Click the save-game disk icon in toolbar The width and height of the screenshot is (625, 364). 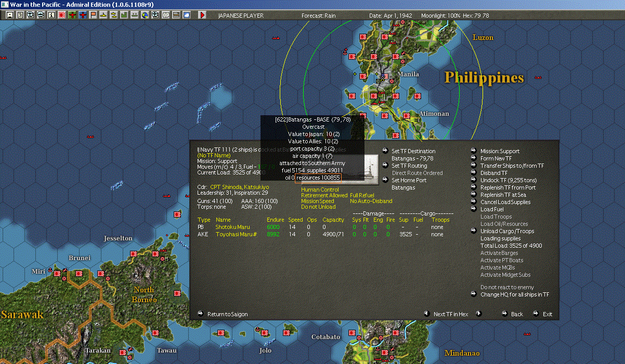(x=10, y=16)
